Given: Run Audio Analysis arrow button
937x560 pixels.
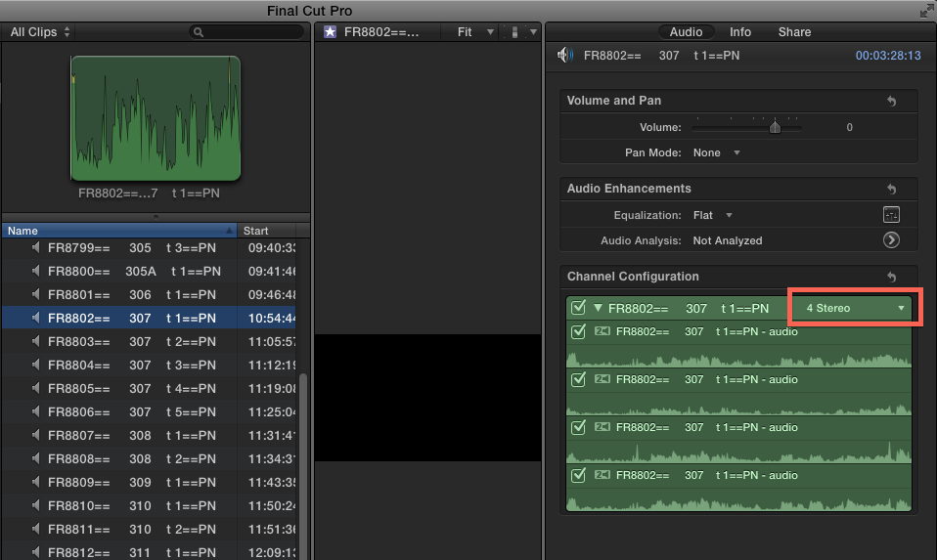Looking at the screenshot, I should (x=891, y=240).
